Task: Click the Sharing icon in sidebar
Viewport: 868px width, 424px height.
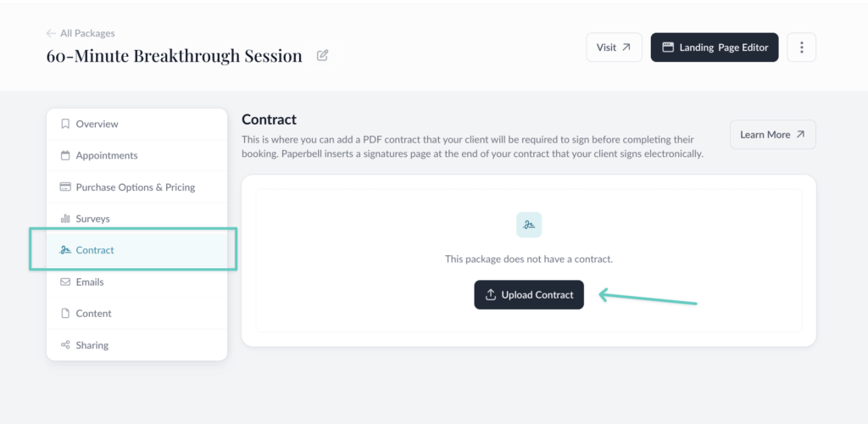Action: pyautogui.click(x=65, y=345)
